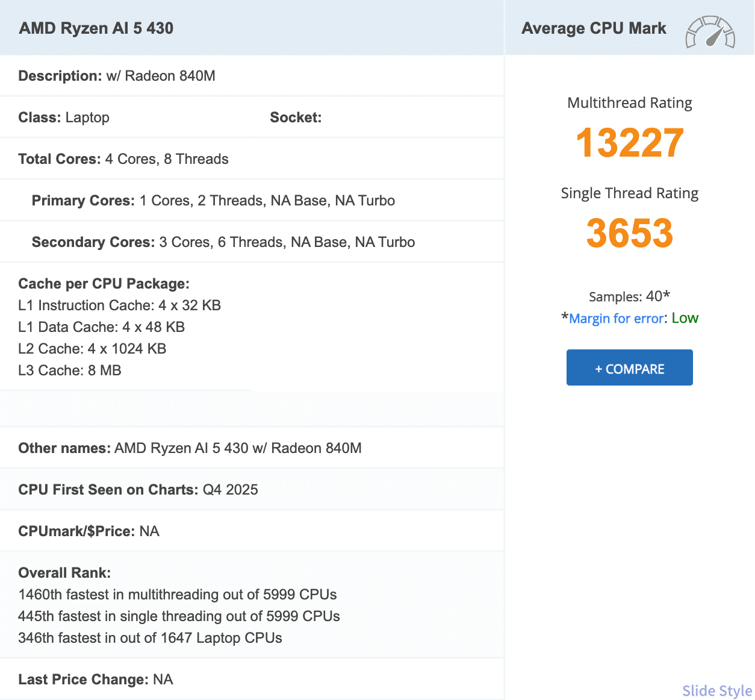This screenshot has width=755, height=700.
Task: Click L1 Instruction Cache: 4 x 32 KB
Action: 120,305
